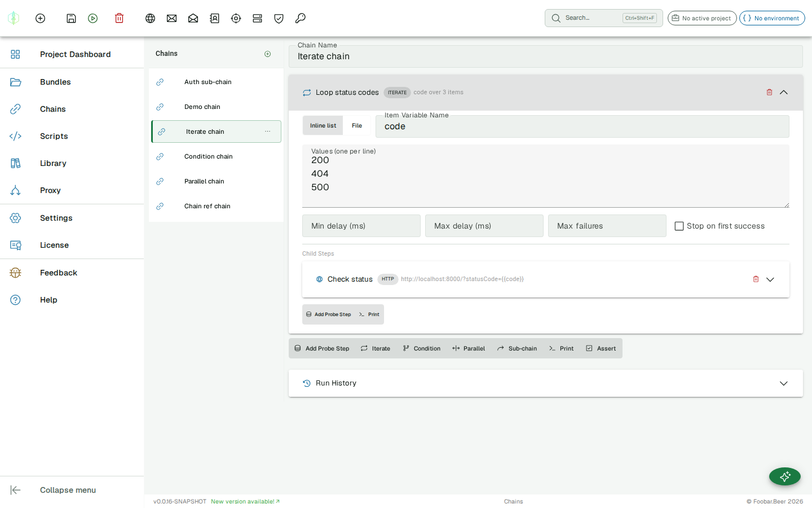The width and height of the screenshot is (812, 508).
Task: Select Auth sub-chain in list
Action: coord(216,82)
